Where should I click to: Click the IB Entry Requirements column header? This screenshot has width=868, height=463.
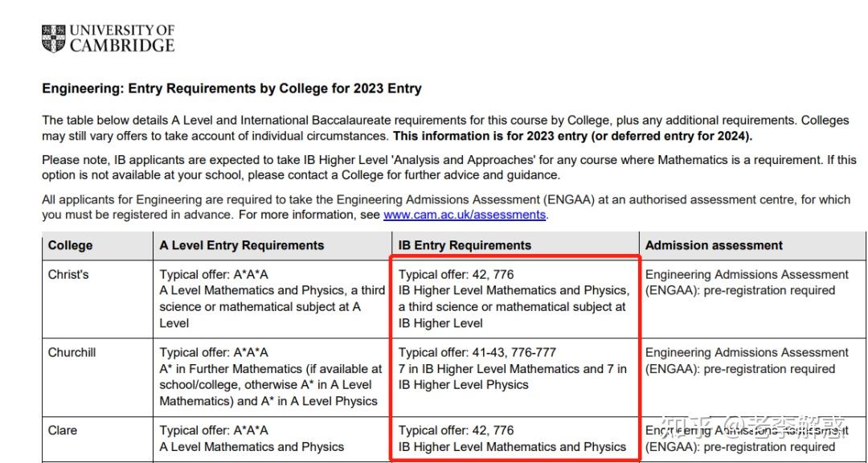pos(465,245)
